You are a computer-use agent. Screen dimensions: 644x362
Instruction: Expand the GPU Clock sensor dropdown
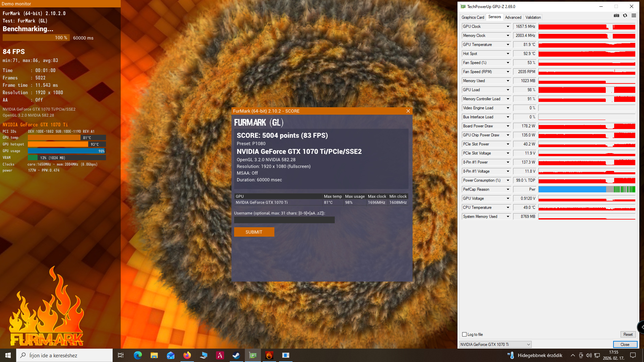(507, 26)
